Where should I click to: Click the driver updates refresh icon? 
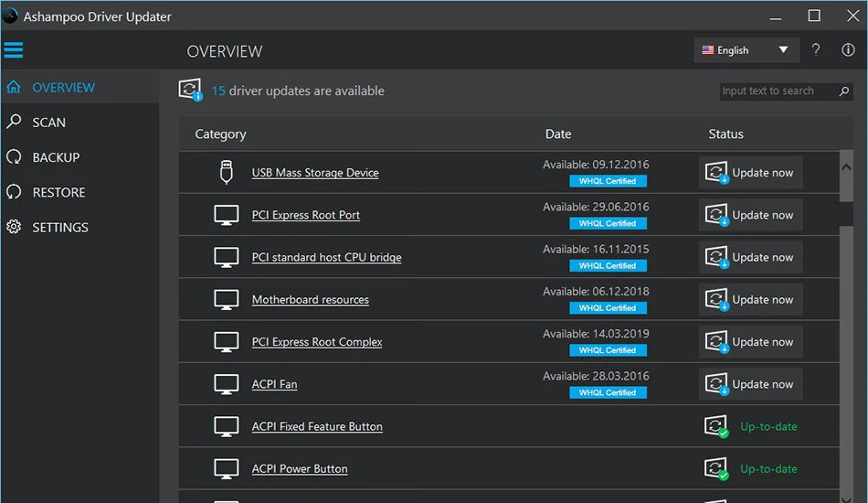pos(190,90)
